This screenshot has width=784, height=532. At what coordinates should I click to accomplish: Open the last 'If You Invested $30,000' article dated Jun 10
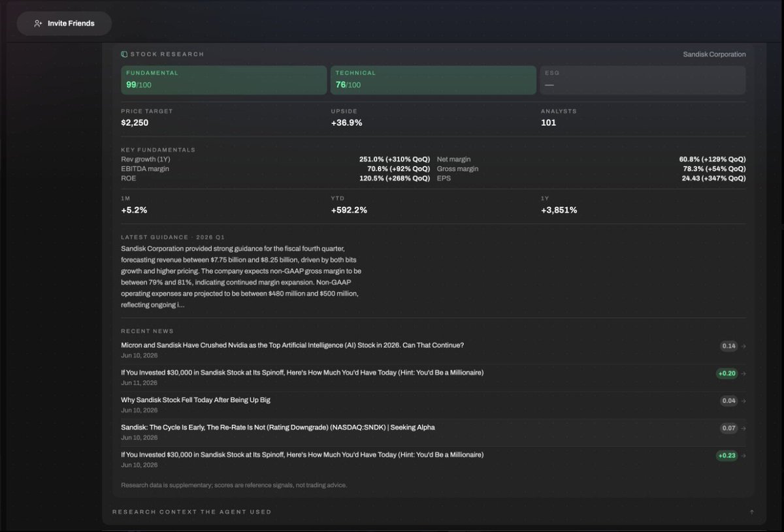pos(302,455)
